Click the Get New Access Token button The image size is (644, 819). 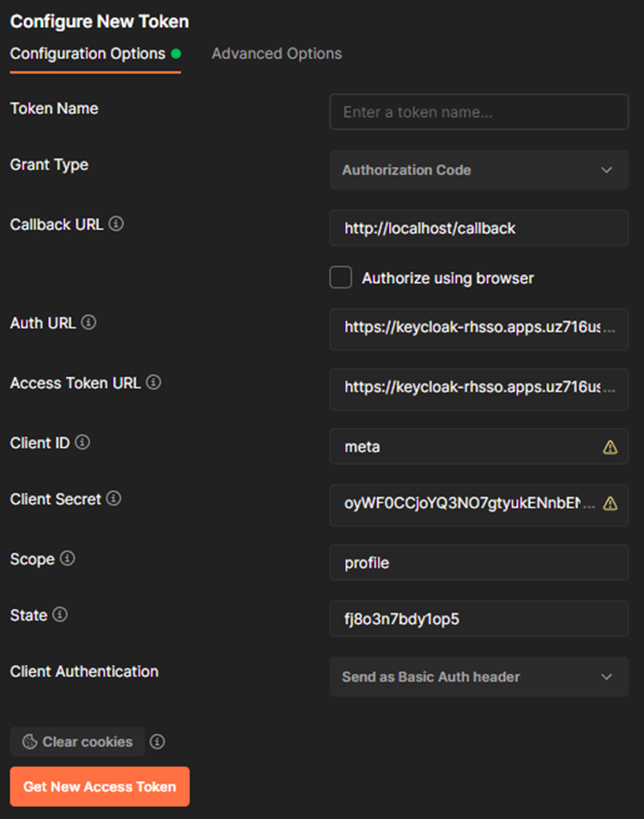[x=100, y=786]
